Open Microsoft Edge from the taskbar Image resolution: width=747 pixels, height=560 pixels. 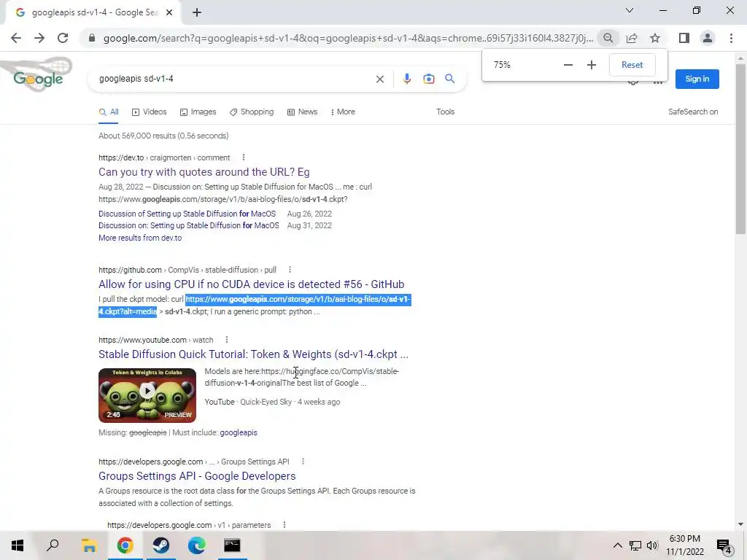pos(197,545)
